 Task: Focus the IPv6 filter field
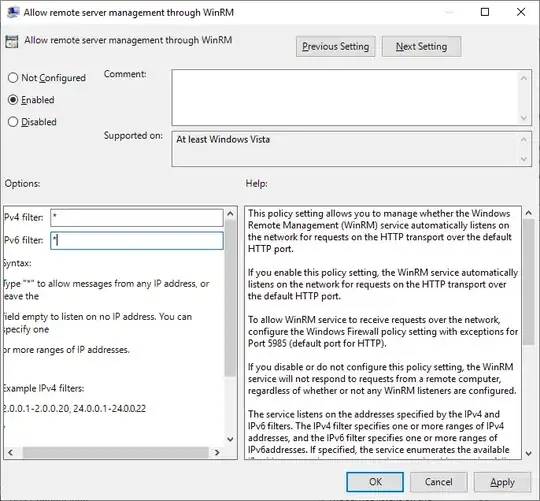(137, 240)
